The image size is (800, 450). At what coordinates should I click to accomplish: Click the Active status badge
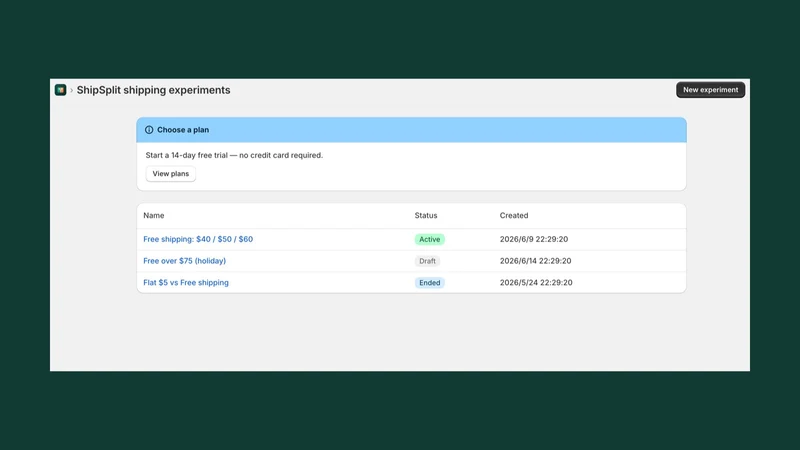tap(430, 239)
